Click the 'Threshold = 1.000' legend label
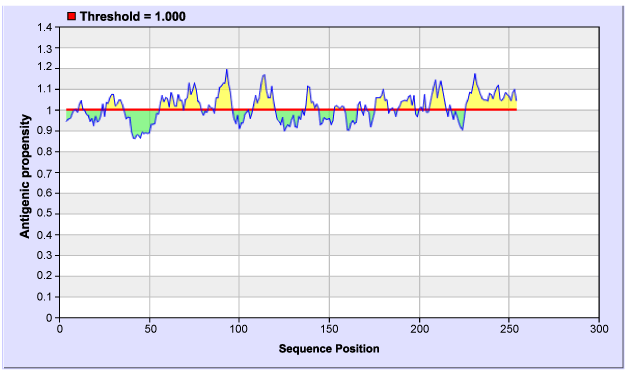The height and width of the screenshot is (383, 628). pos(133,16)
